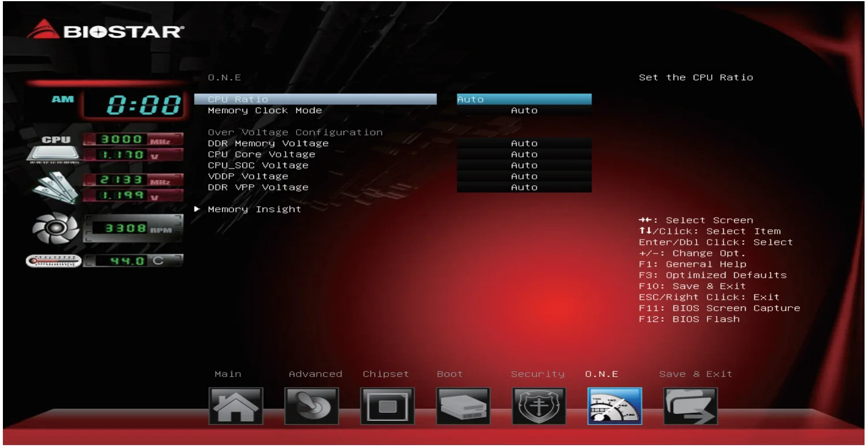Image resolution: width=868 pixels, height=448 pixels.
Task: Click the +/-: Change Opt. hint
Action: (693, 253)
